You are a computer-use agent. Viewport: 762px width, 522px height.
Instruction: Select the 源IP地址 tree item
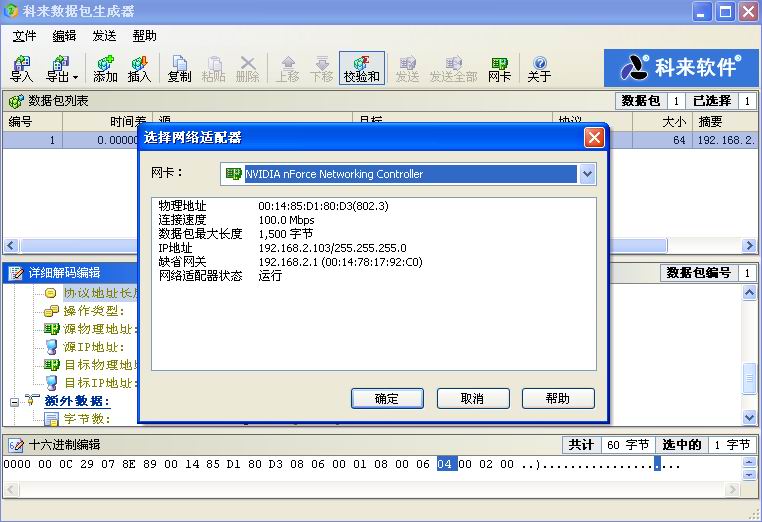[x=93, y=347]
